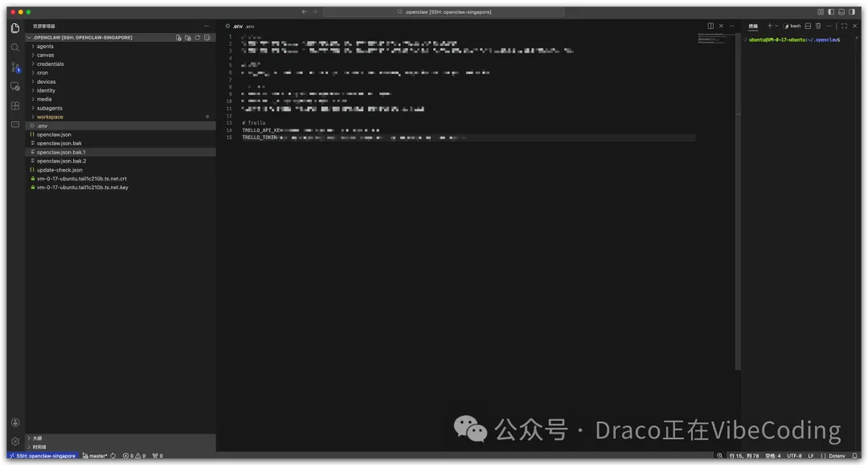Open the Extensions view icon
The image size is (868, 465).
coord(15,105)
